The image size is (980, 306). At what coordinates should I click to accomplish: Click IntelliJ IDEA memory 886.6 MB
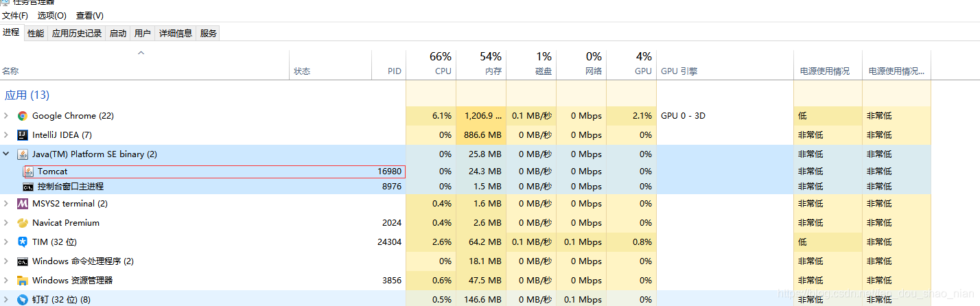point(483,135)
